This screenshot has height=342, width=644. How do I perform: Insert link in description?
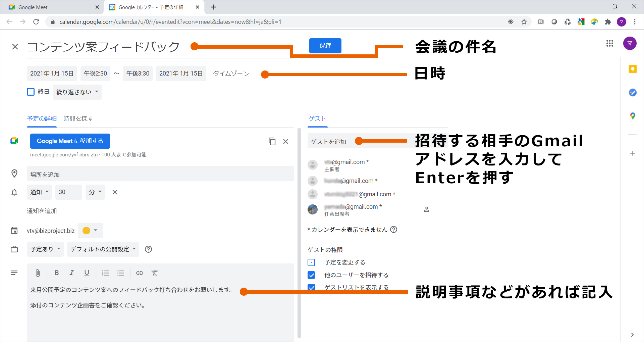coord(140,273)
